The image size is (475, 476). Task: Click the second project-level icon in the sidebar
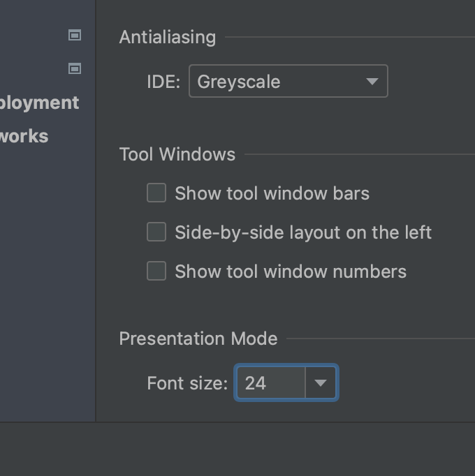75,68
